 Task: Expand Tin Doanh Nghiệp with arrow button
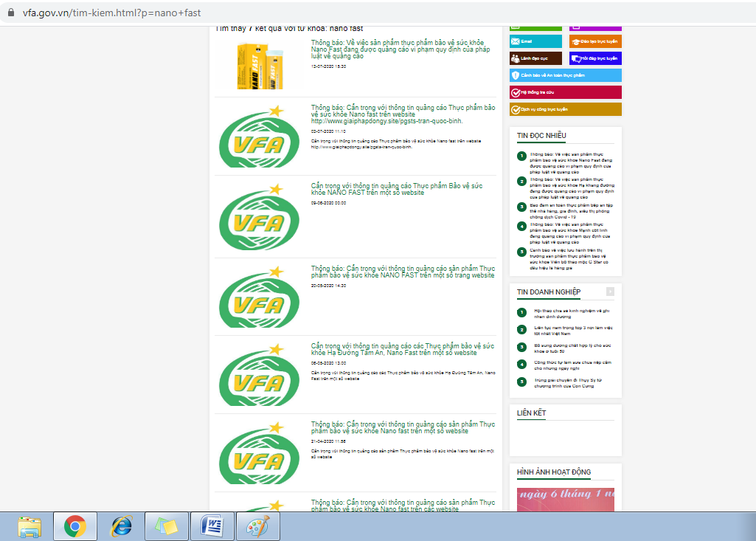tap(610, 292)
